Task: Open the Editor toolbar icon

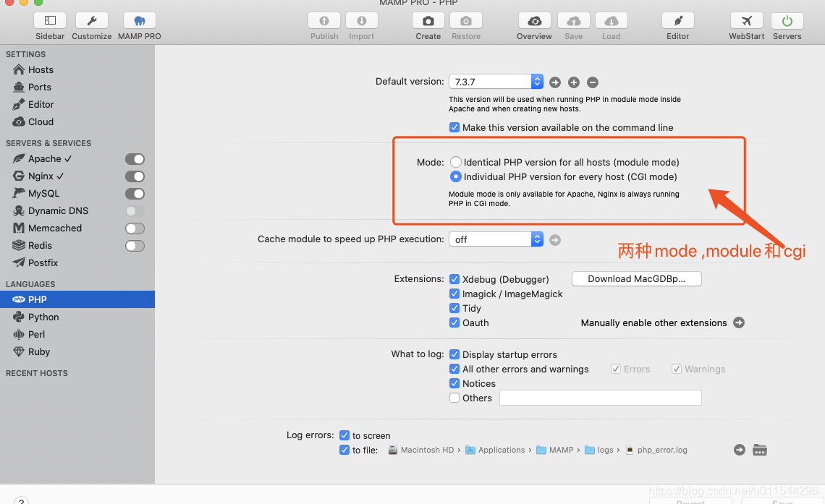Action: click(x=677, y=20)
